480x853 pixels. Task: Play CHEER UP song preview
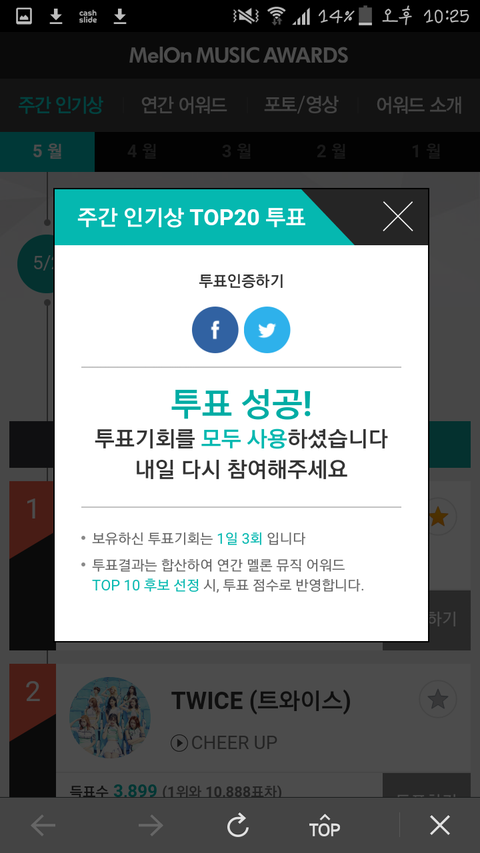point(179,743)
